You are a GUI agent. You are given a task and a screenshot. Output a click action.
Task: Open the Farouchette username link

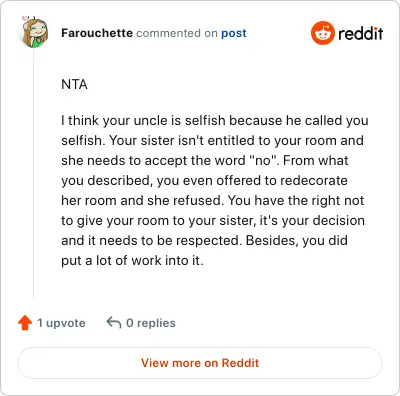pos(97,33)
